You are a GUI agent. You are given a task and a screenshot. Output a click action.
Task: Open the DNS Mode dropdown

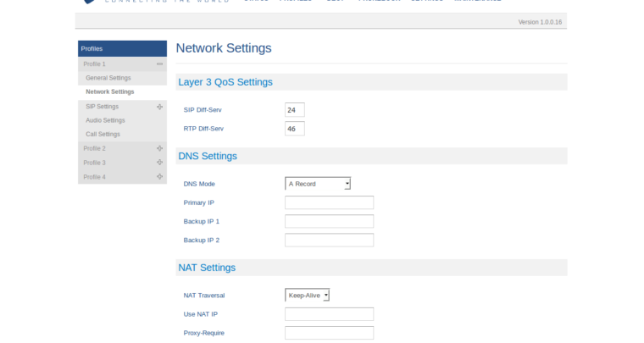tap(318, 184)
